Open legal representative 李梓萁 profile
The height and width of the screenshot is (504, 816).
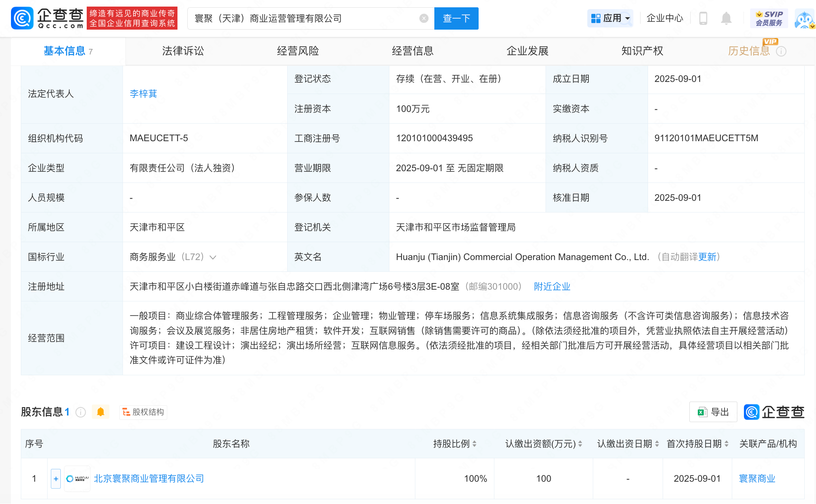point(143,94)
